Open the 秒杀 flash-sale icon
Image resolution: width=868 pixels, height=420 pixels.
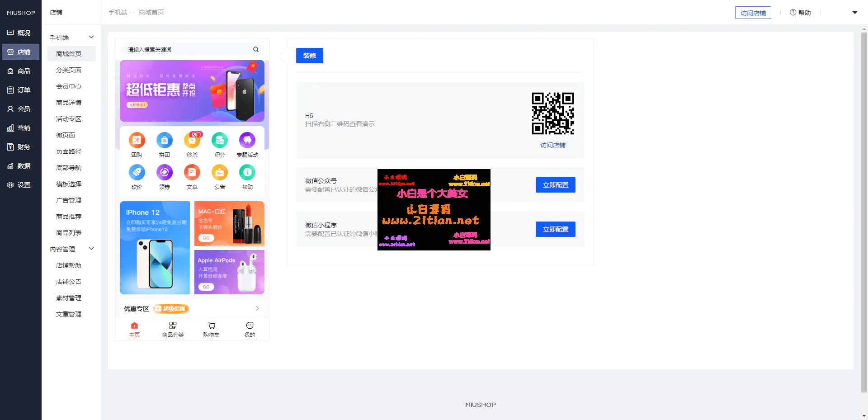pyautogui.click(x=192, y=141)
